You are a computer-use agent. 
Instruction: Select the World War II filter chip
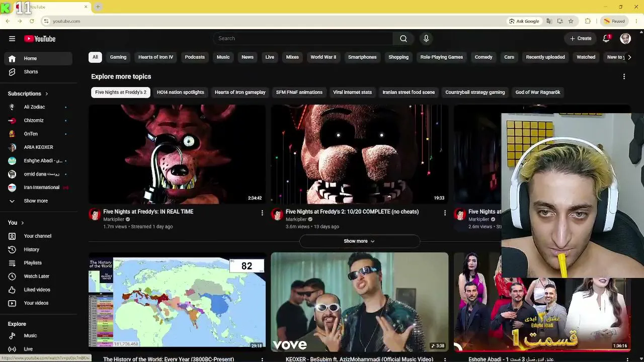pyautogui.click(x=324, y=57)
